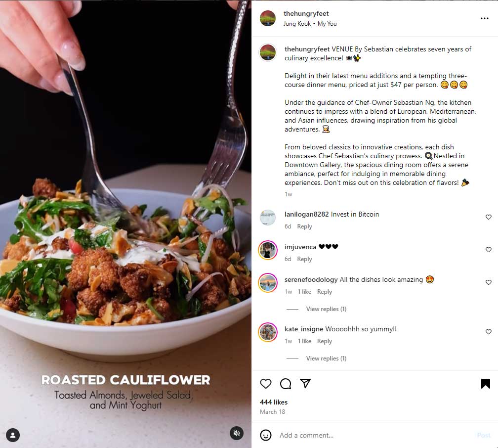View the 444 likes list
The height and width of the screenshot is (448, 498).
(x=274, y=402)
